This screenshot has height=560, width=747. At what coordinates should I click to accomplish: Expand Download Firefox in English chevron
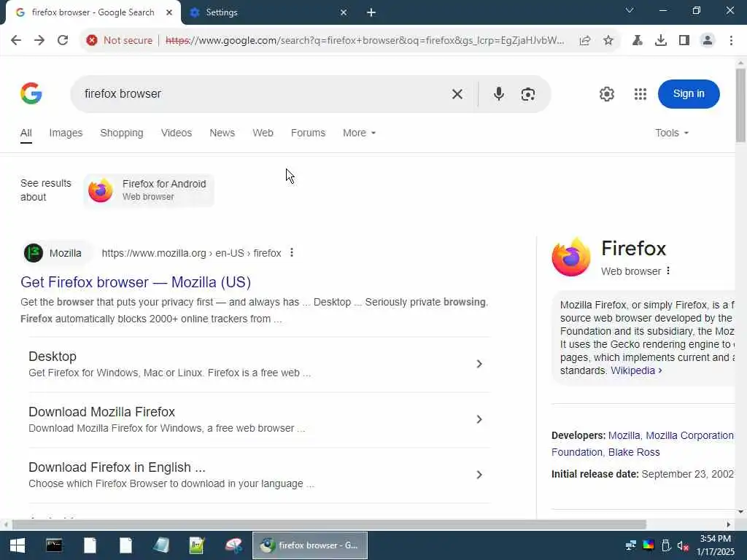[479, 475]
